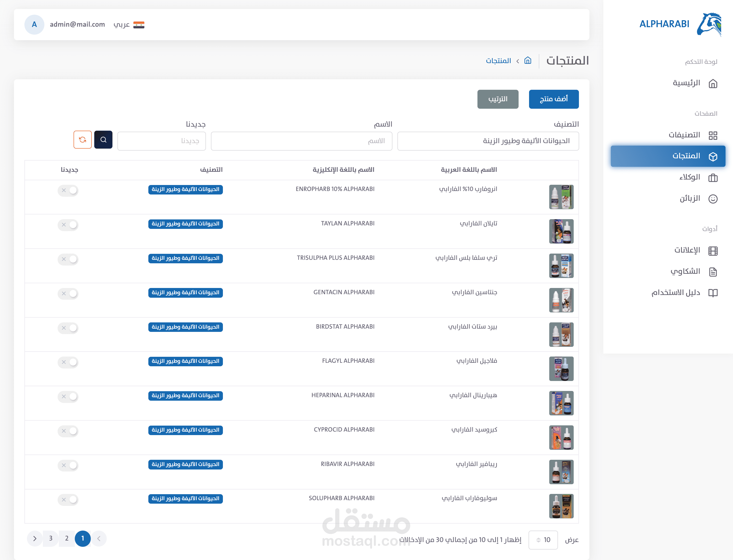733x560 pixels.
Task: Open التصنيفات grid icon in sidebar
Action: [713, 135]
